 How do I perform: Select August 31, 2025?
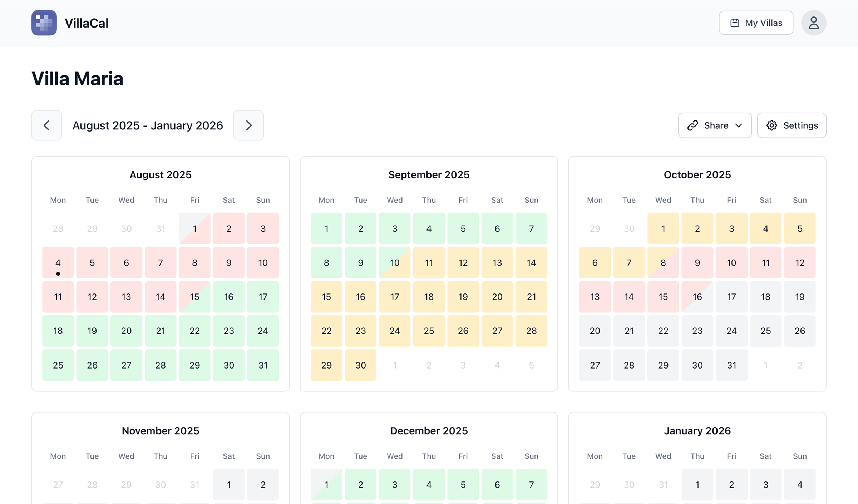click(263, 365)
